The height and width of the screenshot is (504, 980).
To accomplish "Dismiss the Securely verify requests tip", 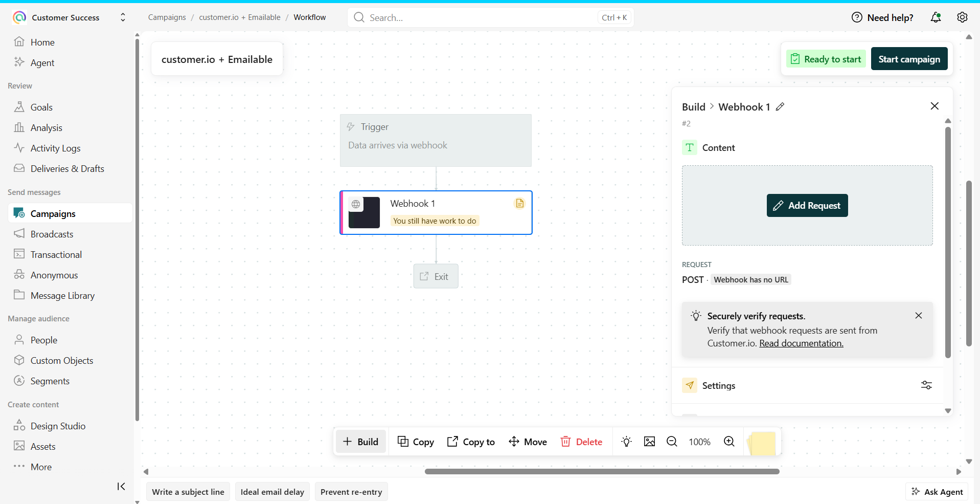I will [919, 315].
